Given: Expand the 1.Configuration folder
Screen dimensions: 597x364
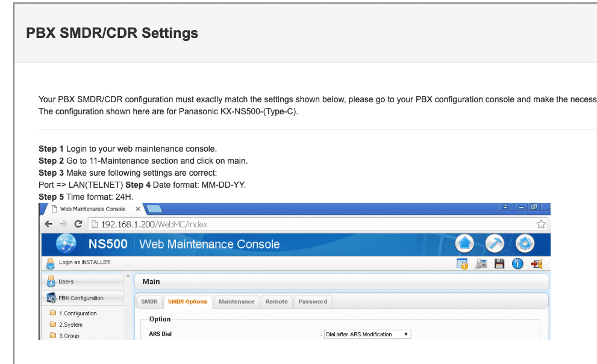Looking at the screenshot, I should 73,313.
